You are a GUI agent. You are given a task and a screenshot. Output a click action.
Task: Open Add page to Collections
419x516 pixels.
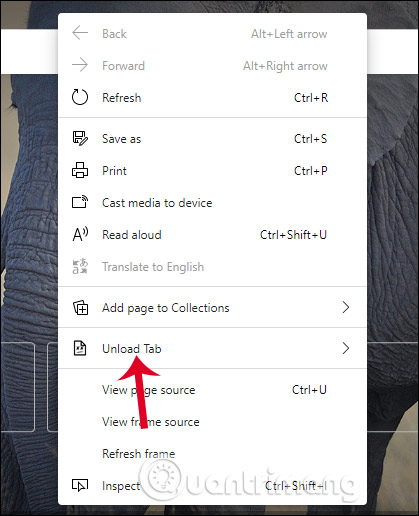pos(213,308)
